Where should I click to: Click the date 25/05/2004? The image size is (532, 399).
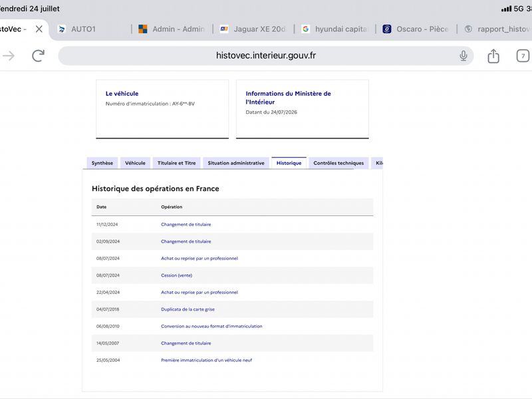click(108, 360)
